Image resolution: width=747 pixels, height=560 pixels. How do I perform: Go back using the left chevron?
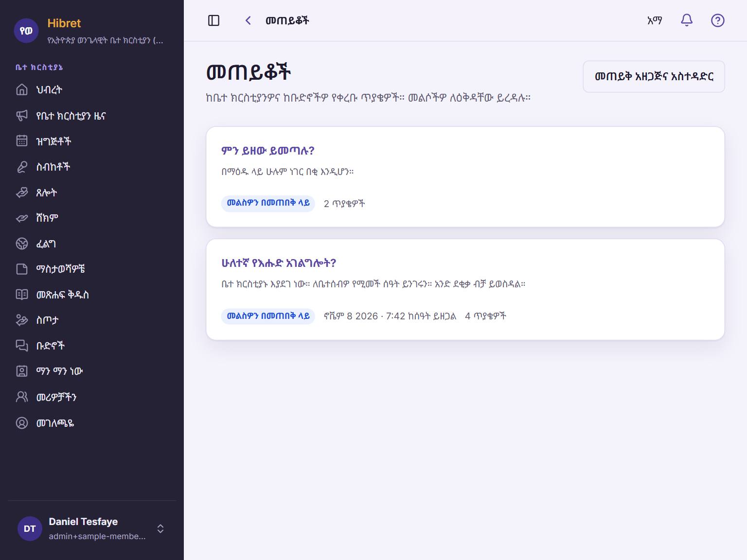point(248,20)
